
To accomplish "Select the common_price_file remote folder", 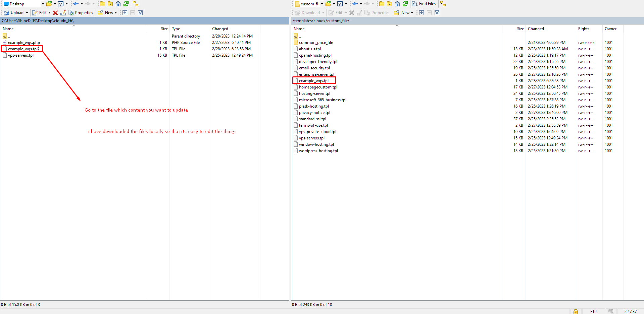I will [x=316, y=43].
